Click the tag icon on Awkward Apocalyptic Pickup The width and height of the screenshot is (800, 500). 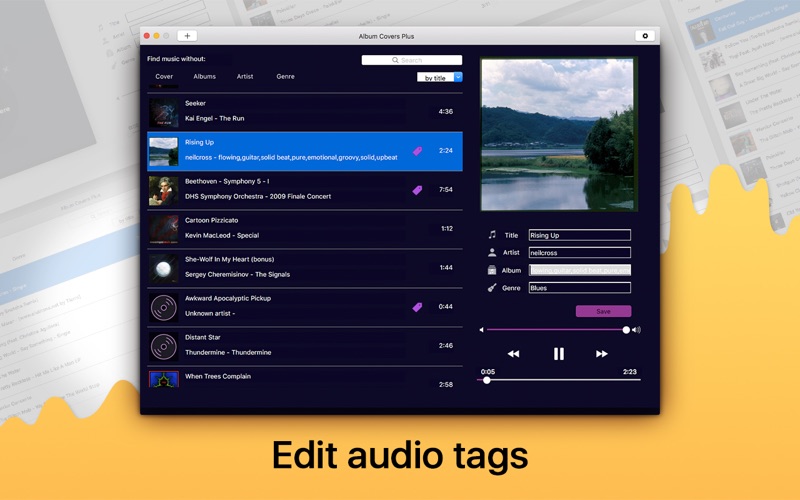tap(417, 307)
